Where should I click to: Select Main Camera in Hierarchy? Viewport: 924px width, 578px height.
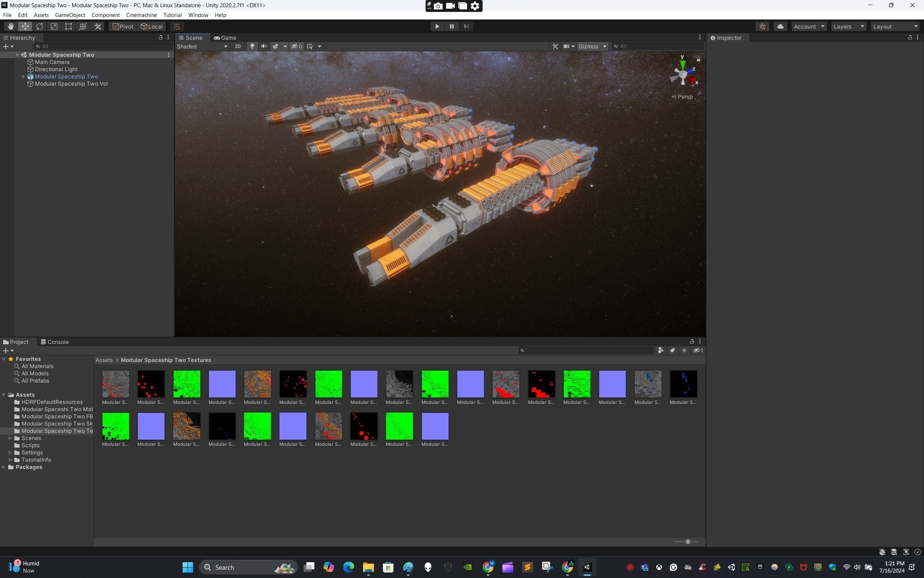click(x=52, y=62)
